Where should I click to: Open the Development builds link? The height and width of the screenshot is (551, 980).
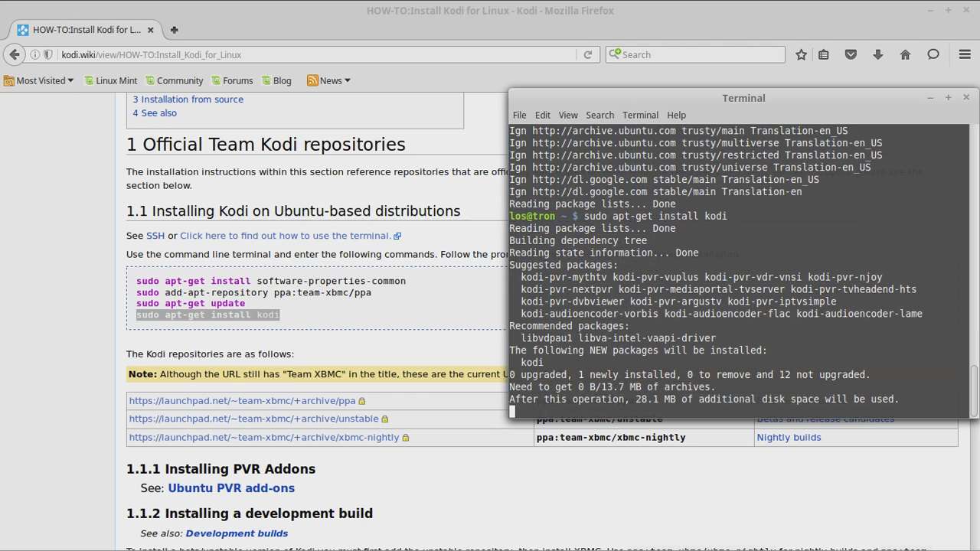237,533
